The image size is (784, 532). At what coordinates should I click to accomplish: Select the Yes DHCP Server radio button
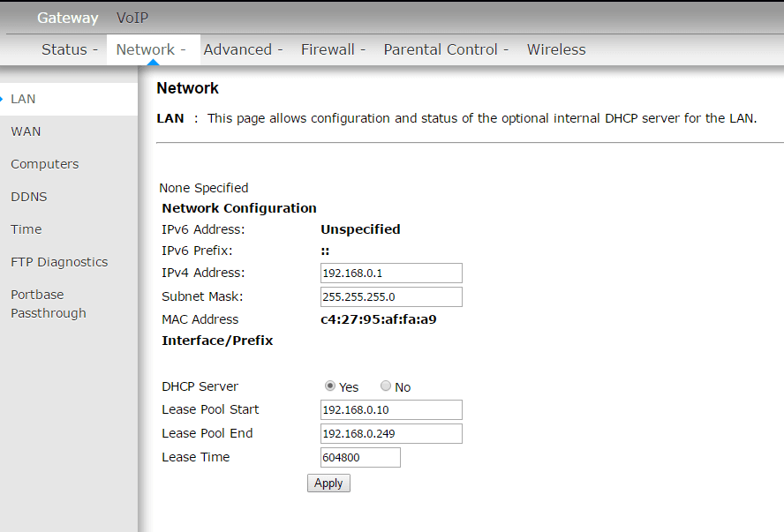click(330, 386)
